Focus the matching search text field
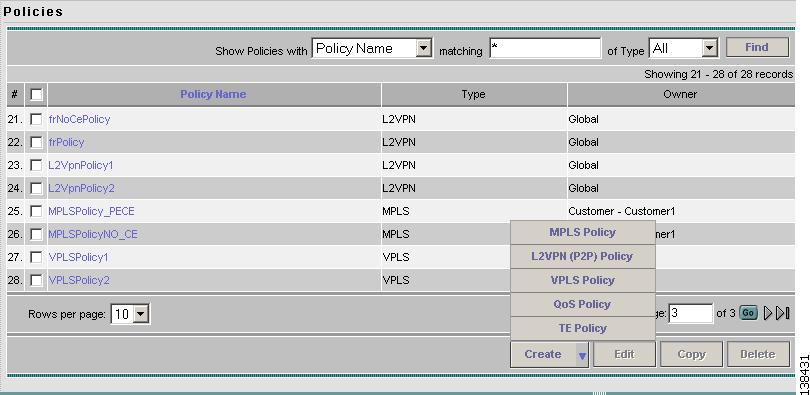Image resolution: width=810 pixels, height=395 pixels. [546, 48]
